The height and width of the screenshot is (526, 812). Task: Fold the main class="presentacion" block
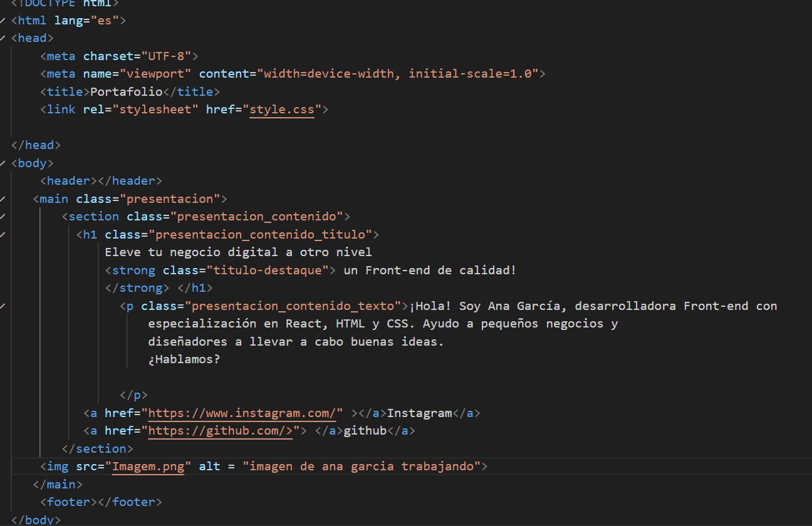click(3, 199)
